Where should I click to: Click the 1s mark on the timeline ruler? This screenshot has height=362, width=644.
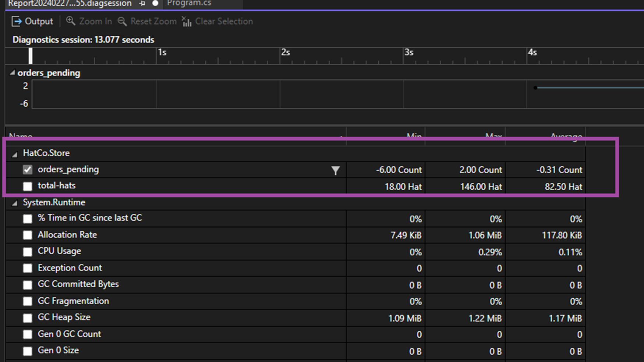pos(162,52)
